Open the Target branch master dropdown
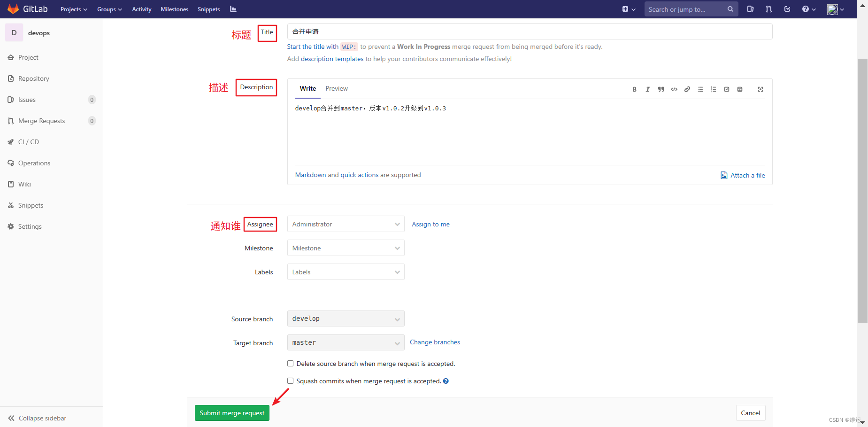Image resolution: width=868 pixels, height=427 pixels. tap(346, 342)
